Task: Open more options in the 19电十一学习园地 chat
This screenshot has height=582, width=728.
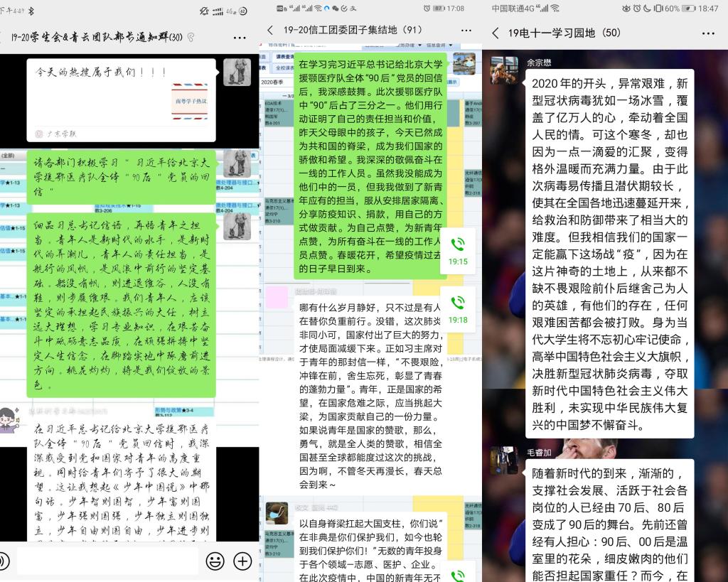Action: (x=708, y=33)
